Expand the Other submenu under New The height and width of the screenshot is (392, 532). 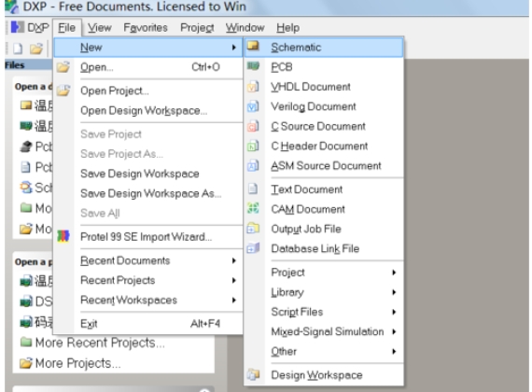point(394,351)
